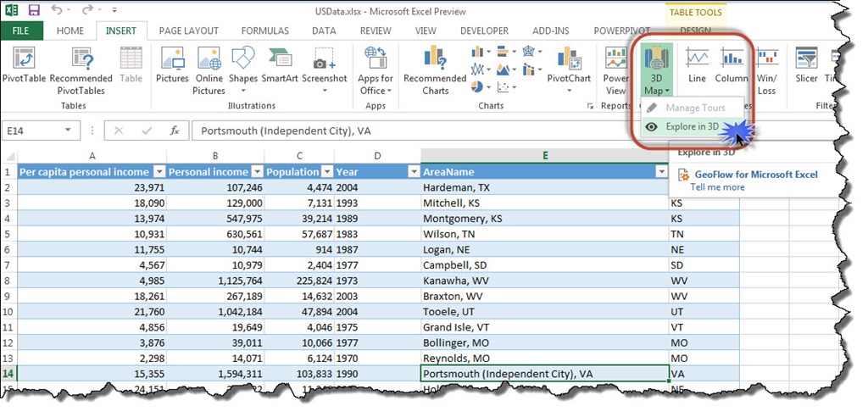868x417 pixels.
Task: Switch to the VIEW tab
Action: (426, 31)
